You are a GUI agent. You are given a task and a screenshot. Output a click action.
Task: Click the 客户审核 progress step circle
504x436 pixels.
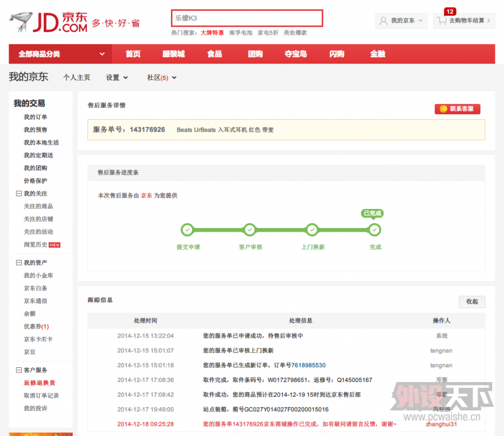(250, 229)
